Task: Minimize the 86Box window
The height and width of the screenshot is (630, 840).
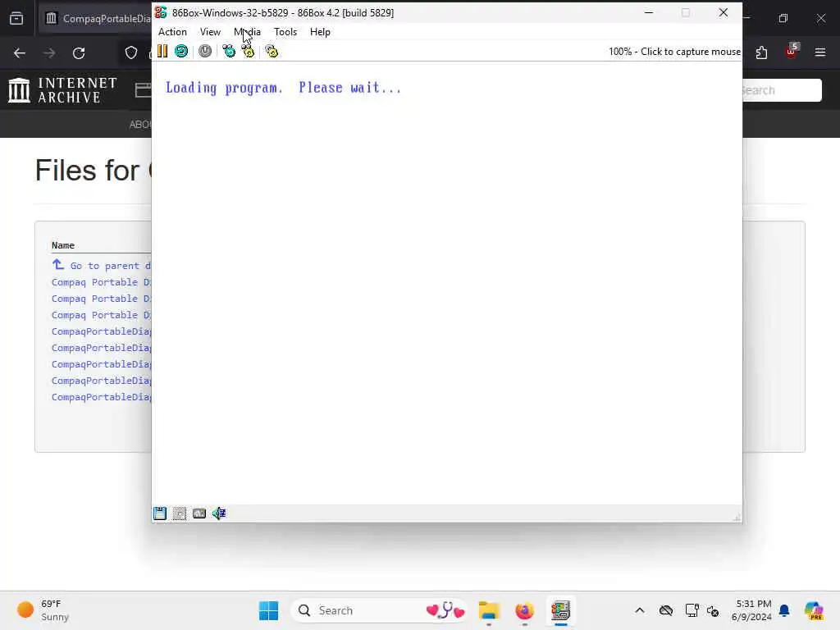Action: [x=649, y=12]
